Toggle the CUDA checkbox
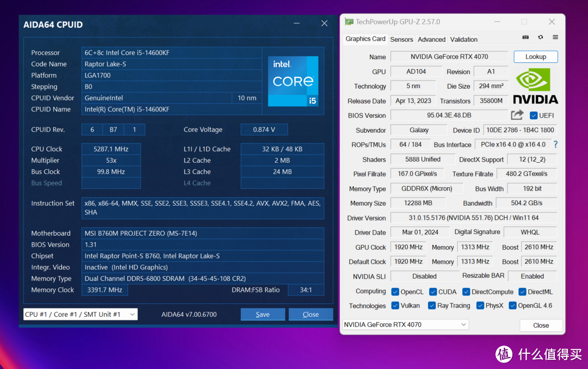 pyautogui.click(x=433, y=292)
